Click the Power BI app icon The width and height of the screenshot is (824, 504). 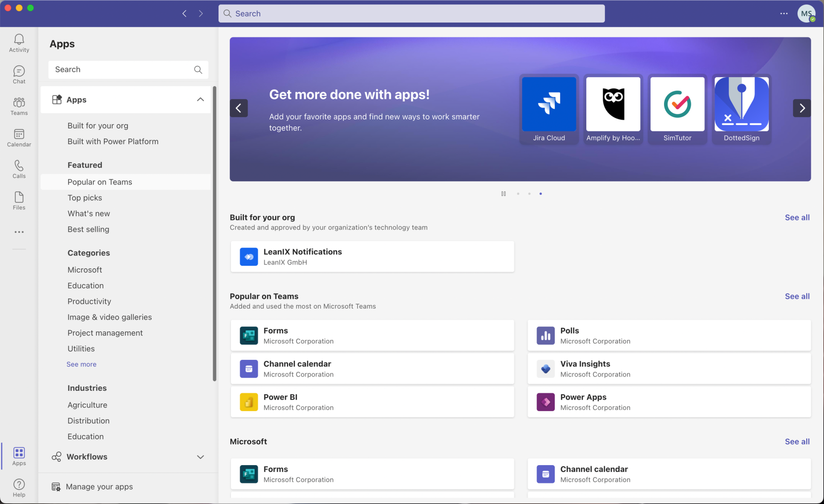tap(249, 402)
